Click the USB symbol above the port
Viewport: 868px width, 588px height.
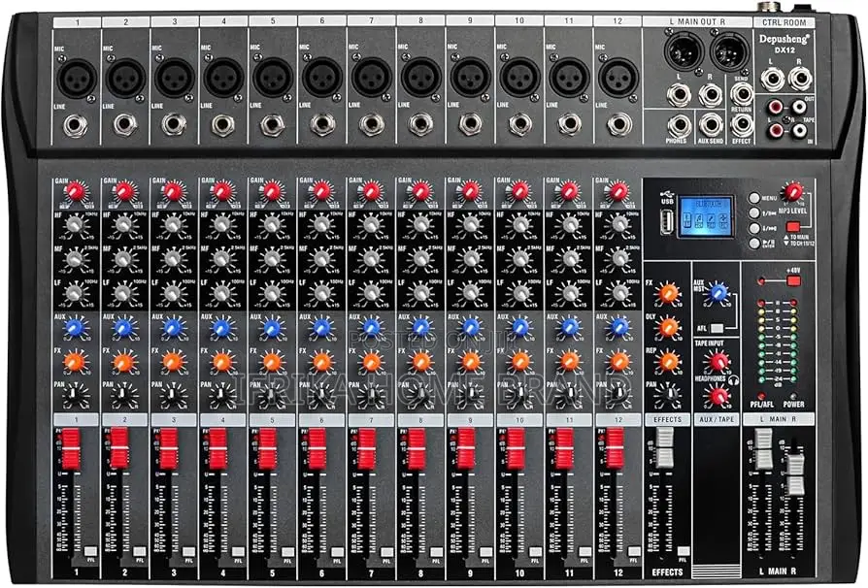tap(667, 196)
